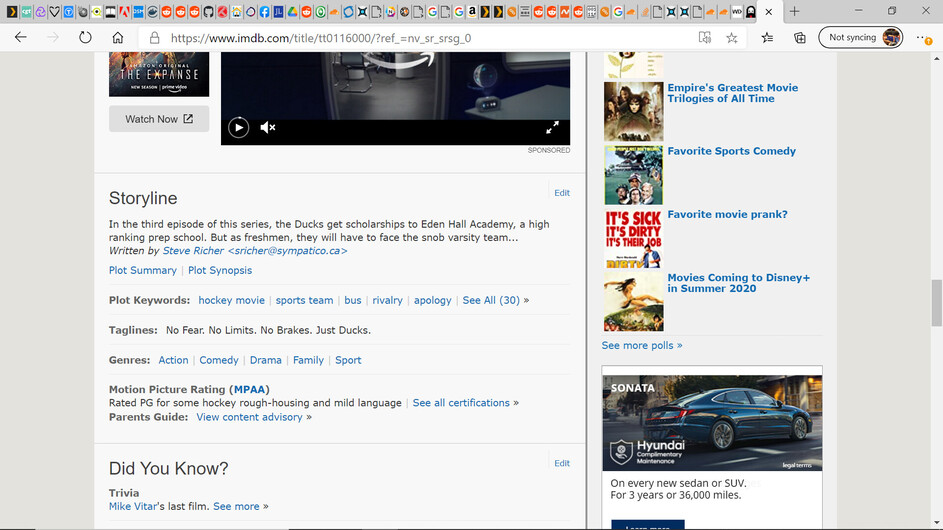The width and height of the screenshot is (943, 530).
Task: Expand See all certifications
Action: (x=461, y=403)
